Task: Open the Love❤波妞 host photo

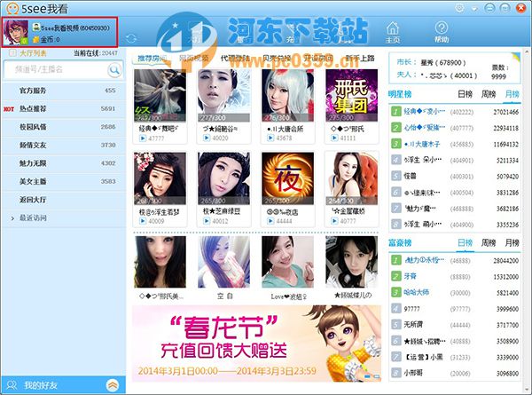Action: click(x=287, y=262)
